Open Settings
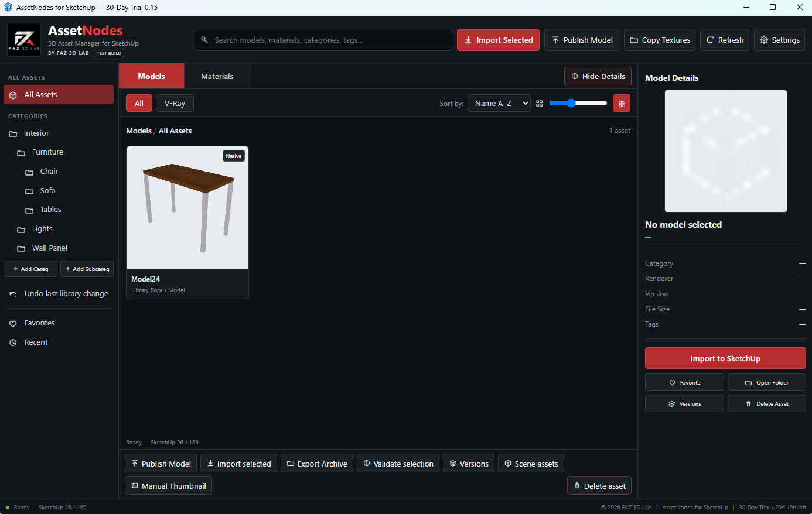The height and width of the screenshot is (514, 812). point(779,40)
